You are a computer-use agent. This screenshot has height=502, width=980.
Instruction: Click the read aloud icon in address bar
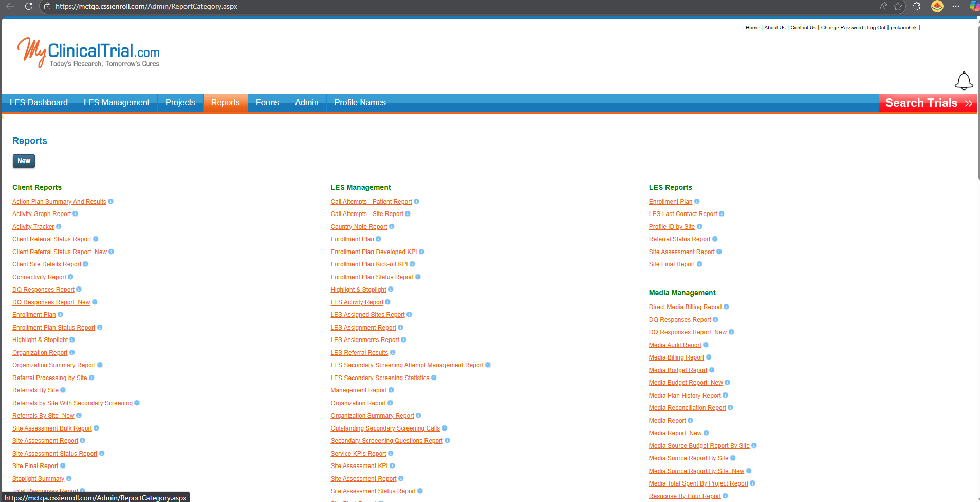883,6
